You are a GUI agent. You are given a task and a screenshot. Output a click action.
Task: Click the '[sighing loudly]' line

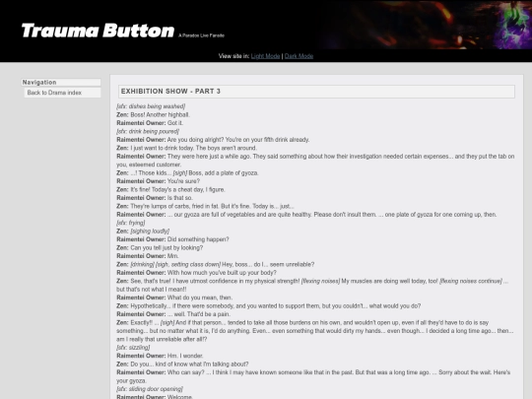tap(143, 232)
